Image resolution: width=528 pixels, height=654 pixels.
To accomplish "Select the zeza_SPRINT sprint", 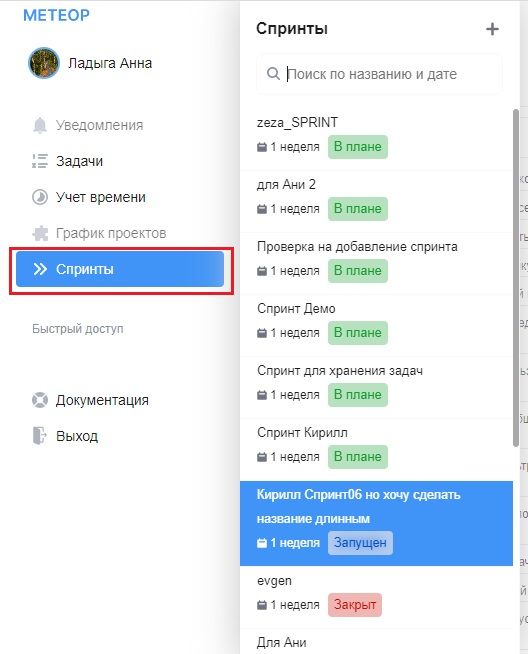I will 376,139.
